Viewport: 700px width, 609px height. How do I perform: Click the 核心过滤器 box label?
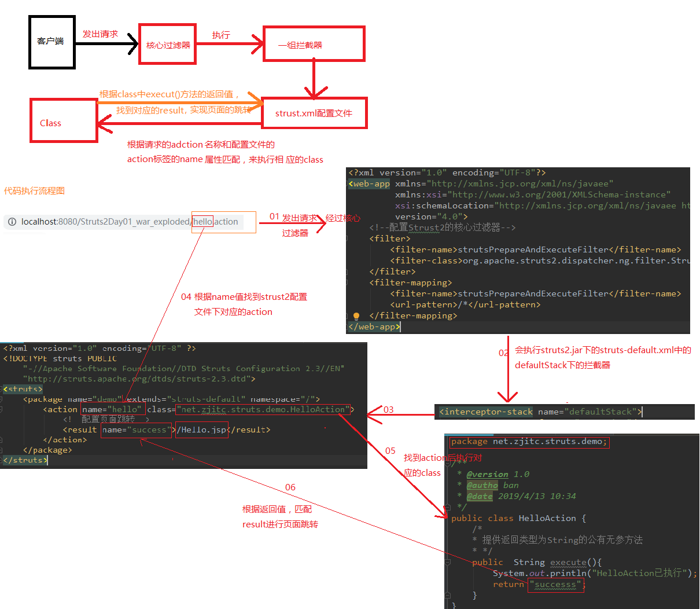tap(168, 45)
